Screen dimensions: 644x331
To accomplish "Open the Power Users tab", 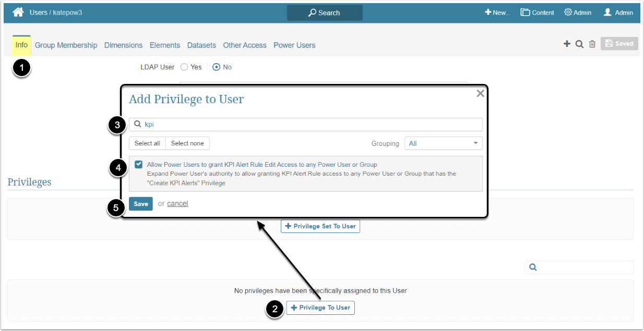I will (x=294, y=45).
